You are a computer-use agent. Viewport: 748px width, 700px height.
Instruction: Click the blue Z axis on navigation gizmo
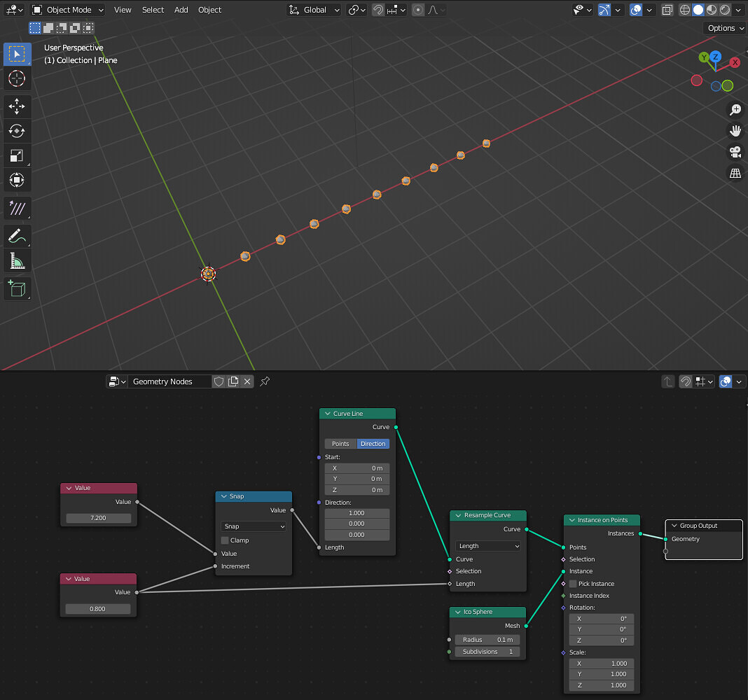tap(715, 57)
